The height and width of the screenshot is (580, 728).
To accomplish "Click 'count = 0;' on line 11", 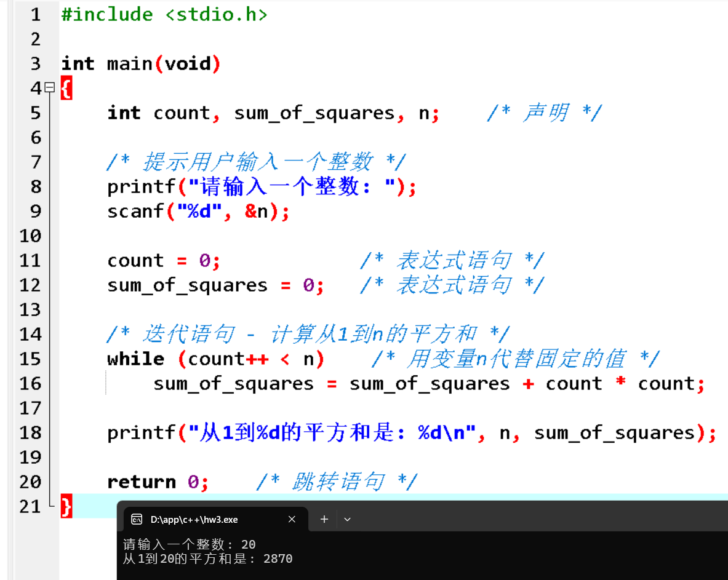I will coord(164,261).
